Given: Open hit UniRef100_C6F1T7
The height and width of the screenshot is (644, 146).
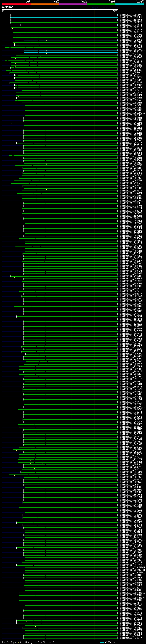Looking at the screenshot, I should [131, 22].
